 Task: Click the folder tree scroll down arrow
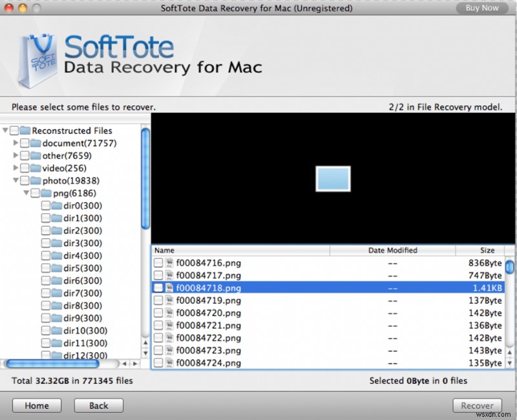click(x=145, y=353)
